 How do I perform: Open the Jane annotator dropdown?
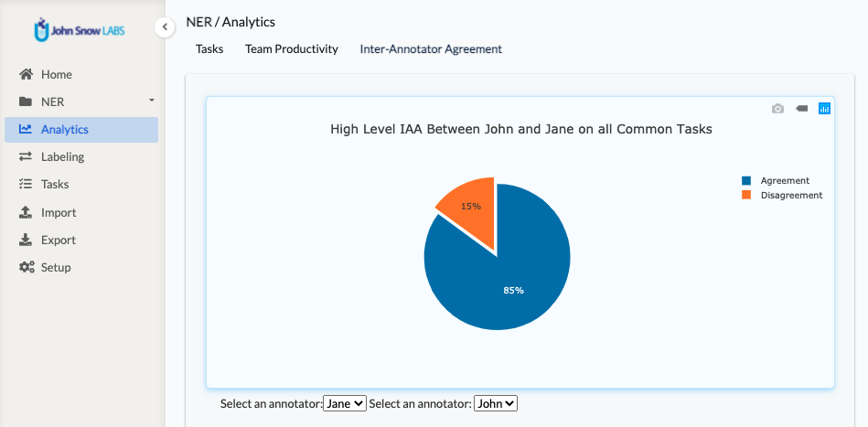pyautogui.click(x=345, y=404)
